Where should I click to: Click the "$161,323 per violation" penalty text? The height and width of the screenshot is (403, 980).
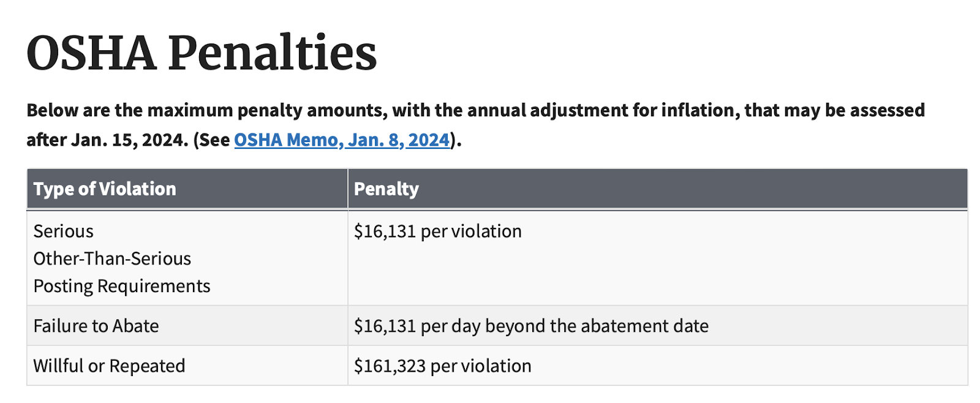443,366
